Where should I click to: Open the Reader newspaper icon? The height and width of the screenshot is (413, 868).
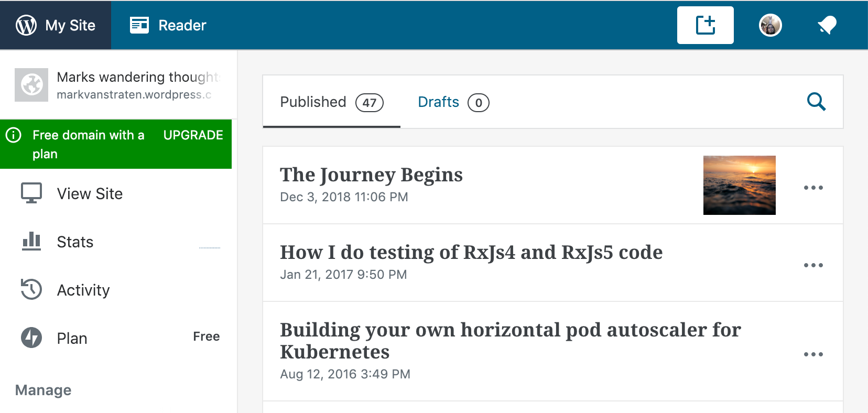pos(139,25)
